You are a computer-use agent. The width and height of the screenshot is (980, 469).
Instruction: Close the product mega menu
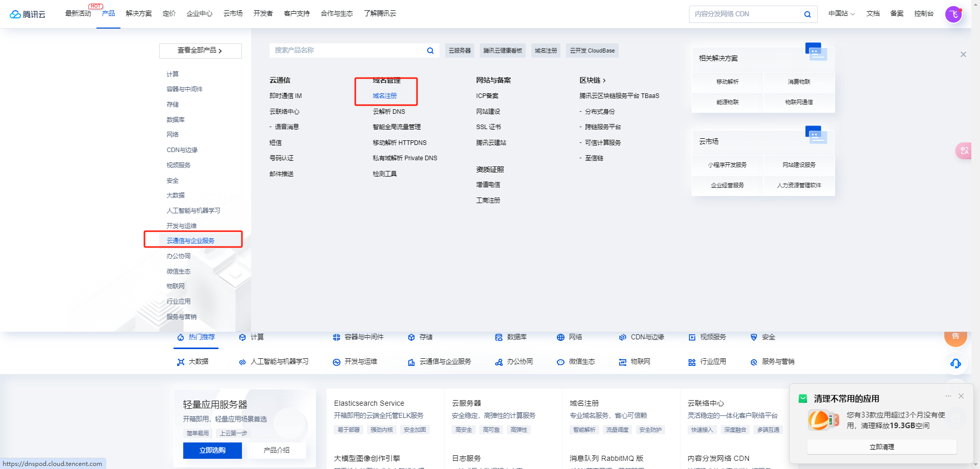pyautogui.click(x=963, y=55)
